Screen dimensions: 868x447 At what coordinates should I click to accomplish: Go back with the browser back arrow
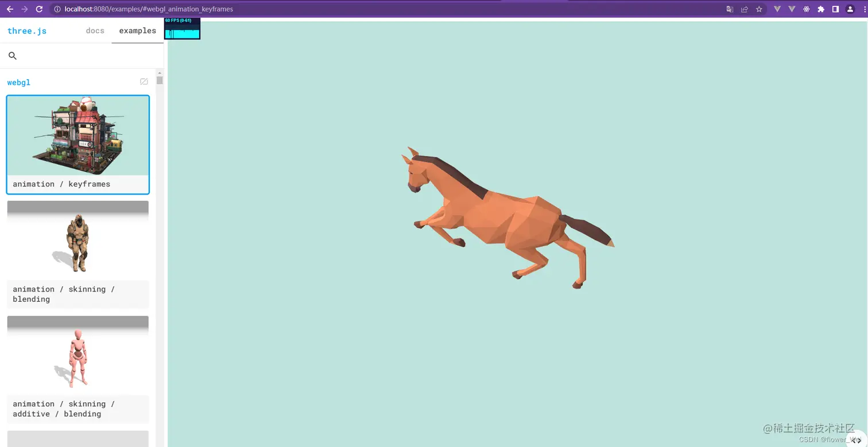(10, 9)
